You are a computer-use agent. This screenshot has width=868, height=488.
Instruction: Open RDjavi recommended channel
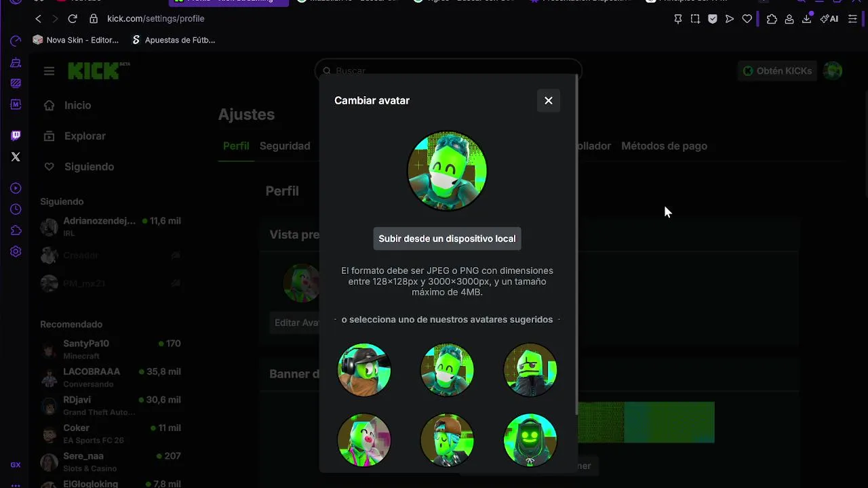(111, 406)
